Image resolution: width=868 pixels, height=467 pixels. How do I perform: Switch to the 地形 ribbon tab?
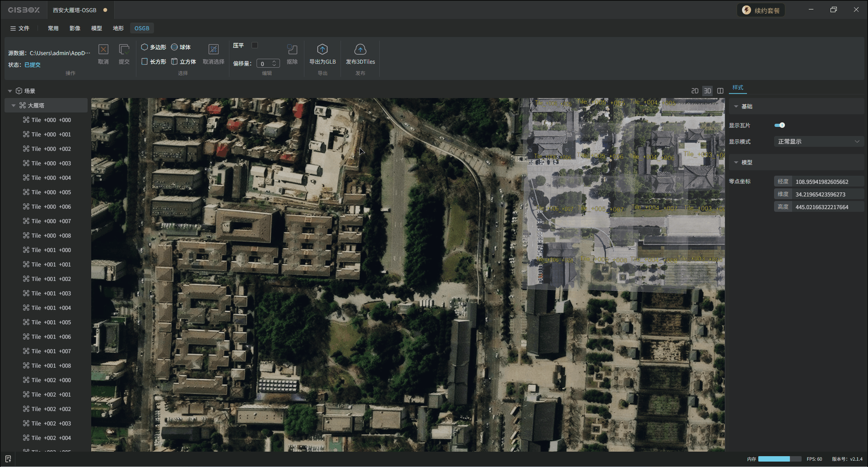[118, 28]
